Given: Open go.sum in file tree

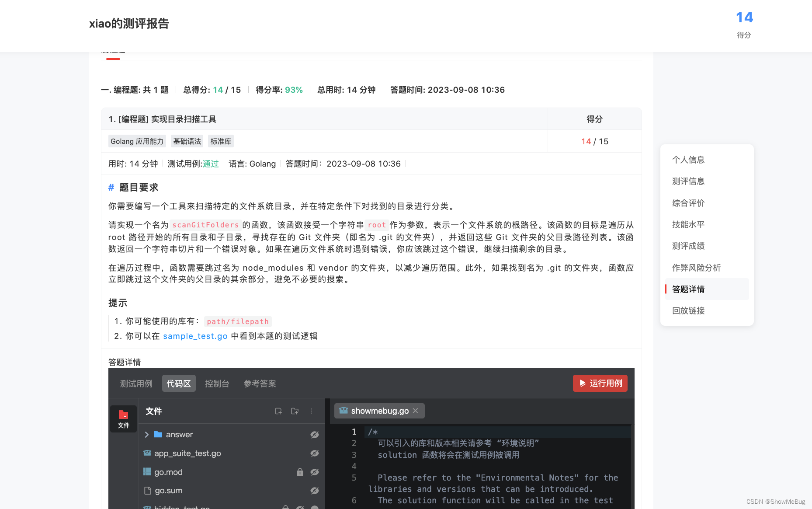Looking at the screenshot, I should coord(168,491).
